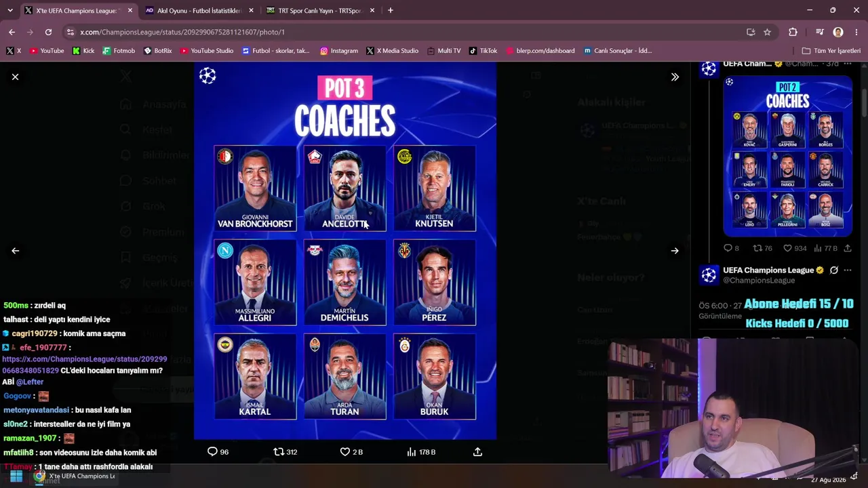Click the page vertical scrollbar
Image resolution: width=868 pixels, height=488 pixels.
point(865,102)
